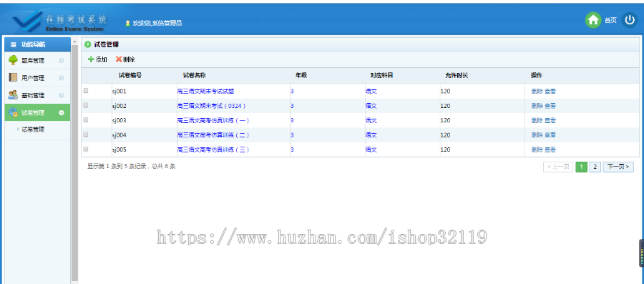Expand the 题库管理 menu arrow

tap(62, 61)
